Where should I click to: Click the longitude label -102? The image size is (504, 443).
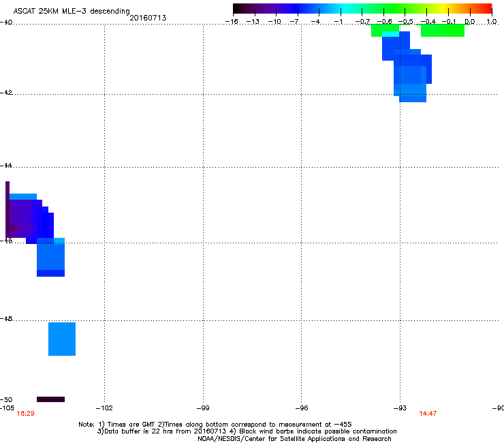[104, 408]
